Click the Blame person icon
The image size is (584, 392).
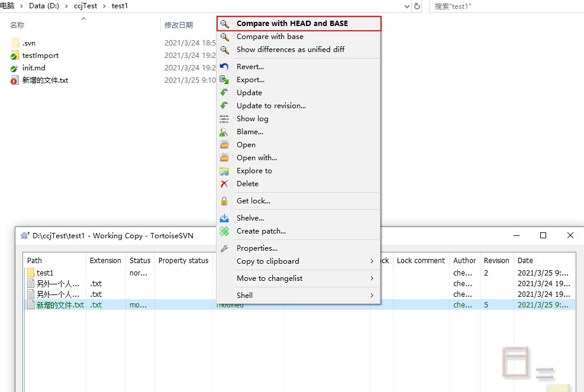224,132
